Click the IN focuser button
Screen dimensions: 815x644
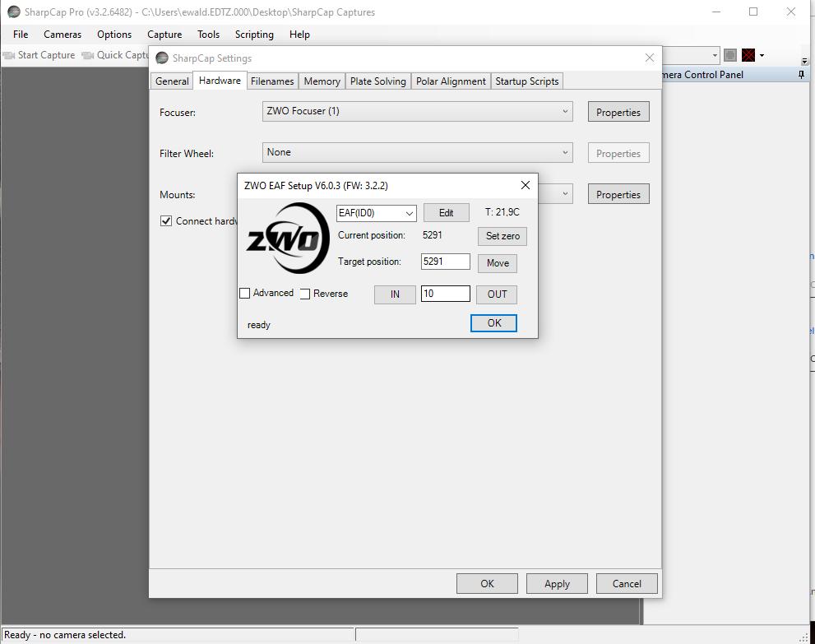point(395,294)
